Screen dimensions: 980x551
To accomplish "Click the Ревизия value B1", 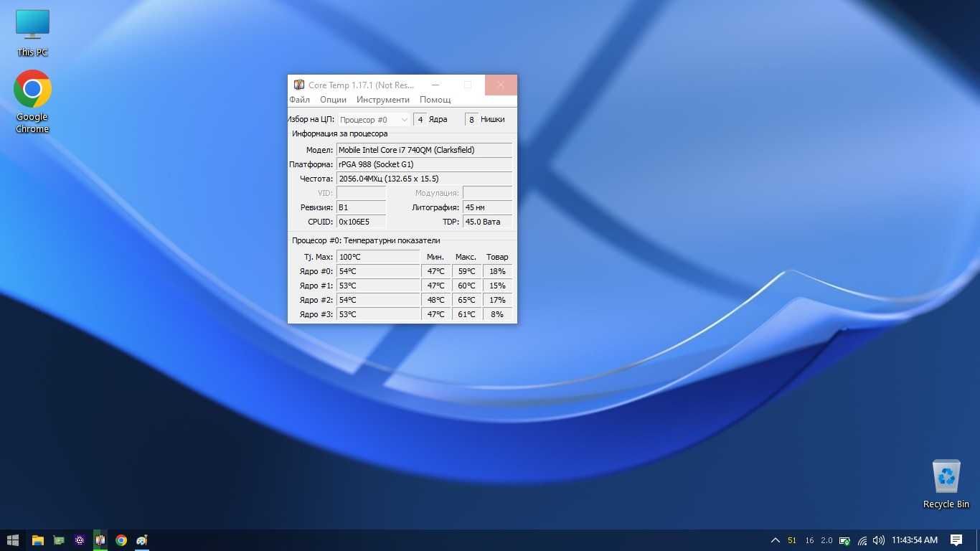I will [x=361, y=207].
